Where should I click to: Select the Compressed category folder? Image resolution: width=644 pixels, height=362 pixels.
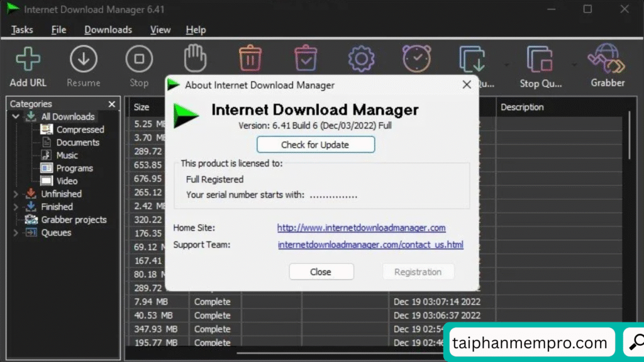pyautogui.click(x=80, y=129)
